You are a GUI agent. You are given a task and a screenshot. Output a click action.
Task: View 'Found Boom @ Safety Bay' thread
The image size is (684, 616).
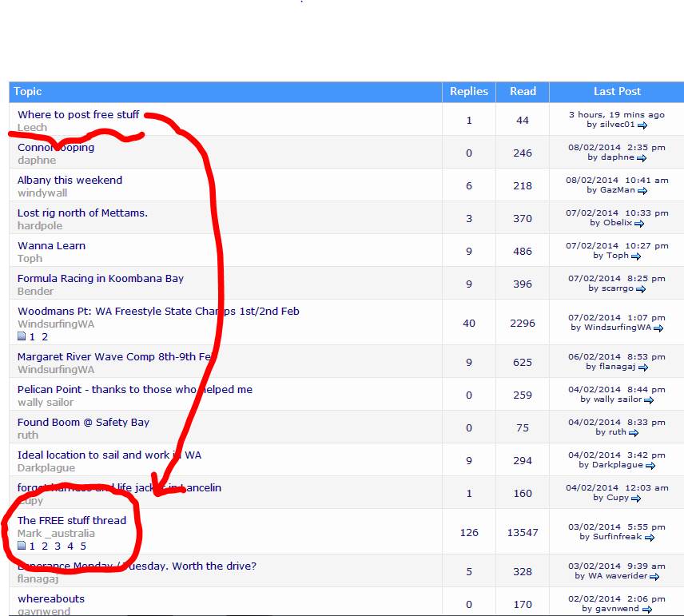[83, 423]
